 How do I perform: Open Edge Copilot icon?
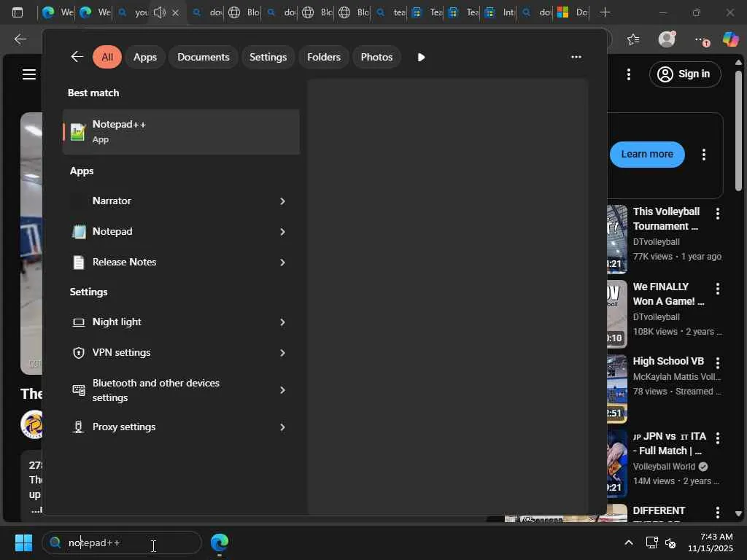point(730,39)
